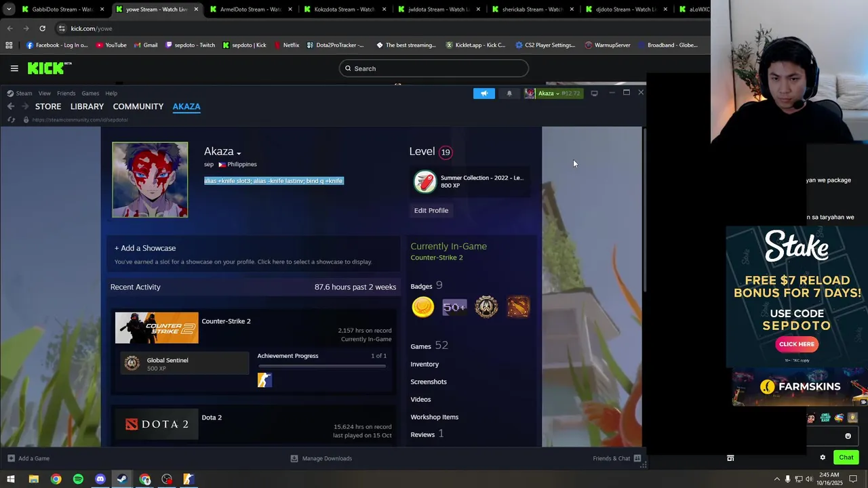Open Manage Downloads
Screen dimensions: 868x488
point(321,458)
